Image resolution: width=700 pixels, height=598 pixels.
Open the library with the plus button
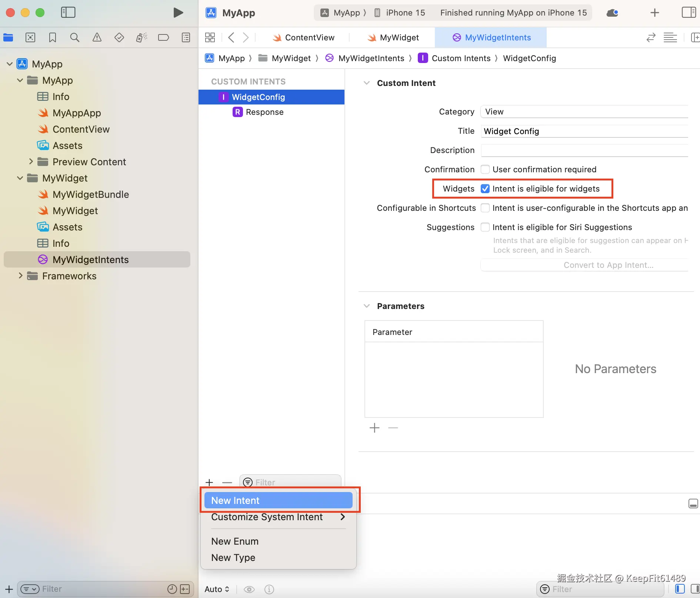[655, 13]
